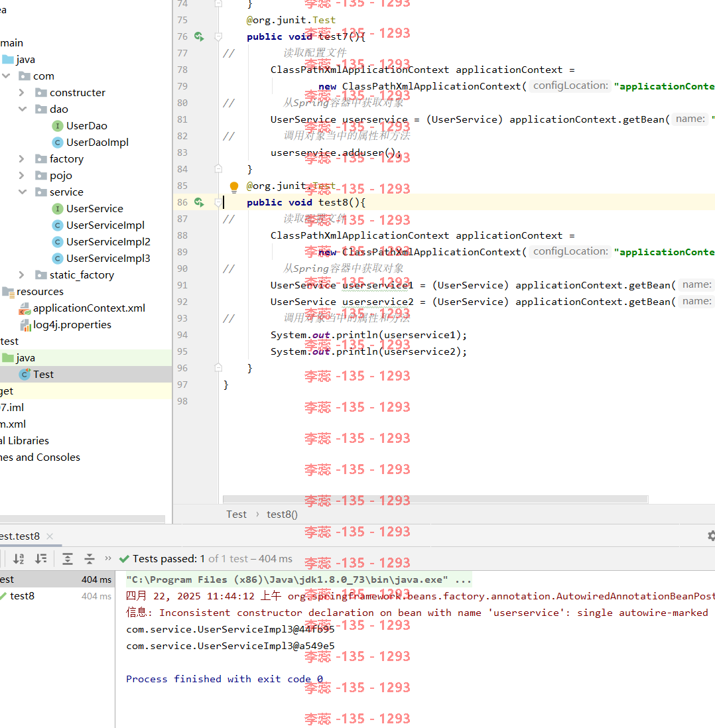Click the editor horizontal scrollbar

(x=435, y=499)
